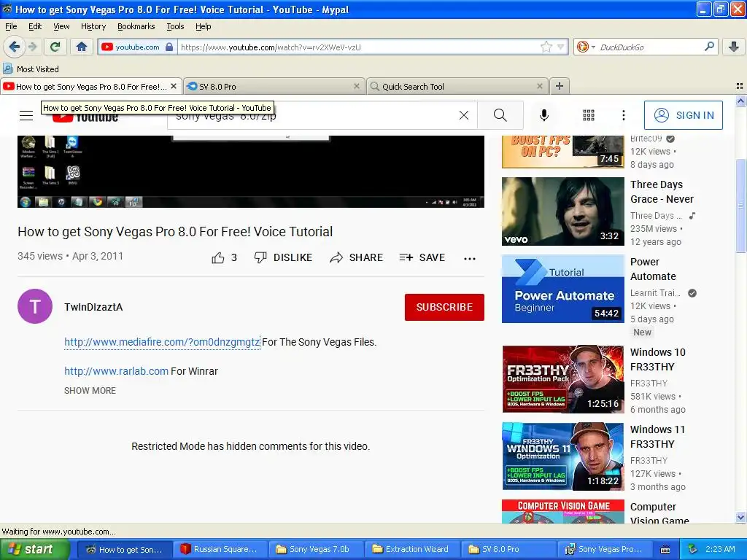Click the search bar magnifier icon
This screenshot has height=560, width=747.
[709, 46]
